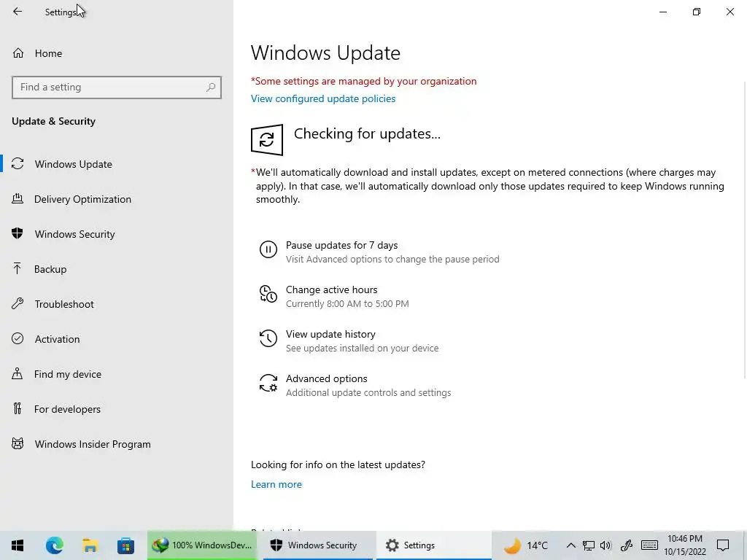The height and width of the screenshot is (560, 747).
Task: Click the Checking for updates... status text
Action: coord(367,134)
